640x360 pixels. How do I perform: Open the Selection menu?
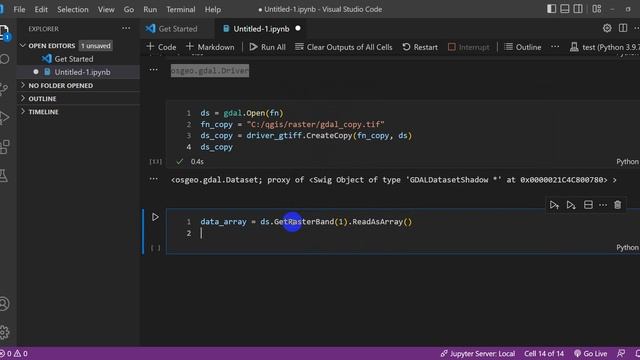coord(73,9)
